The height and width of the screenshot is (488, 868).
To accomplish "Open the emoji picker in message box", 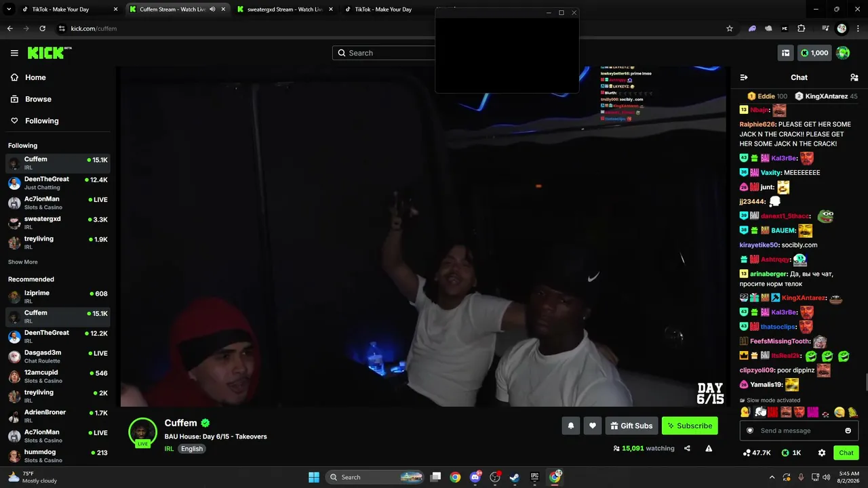I will tap(848, 430).
